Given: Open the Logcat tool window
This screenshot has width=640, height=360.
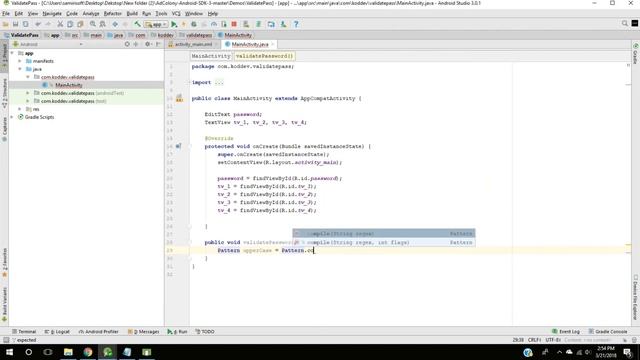Looking at the screenshot, I should [57, 331].
